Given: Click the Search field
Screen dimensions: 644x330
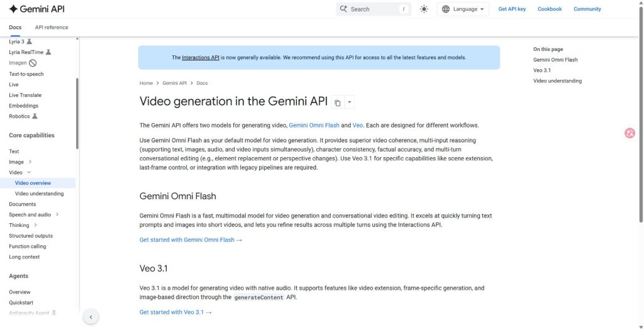Looking at the screenshot, I should (x=374, y=9).
